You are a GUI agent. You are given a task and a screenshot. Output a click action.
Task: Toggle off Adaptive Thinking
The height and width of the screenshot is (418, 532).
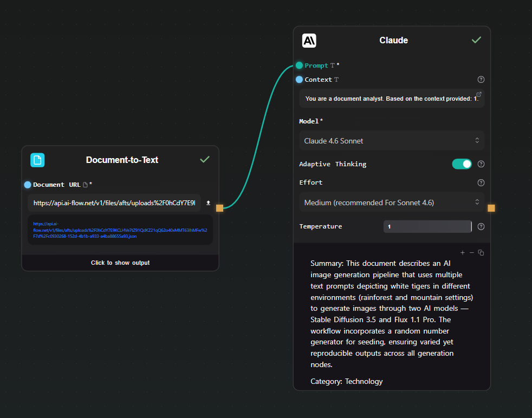[462, 164]
